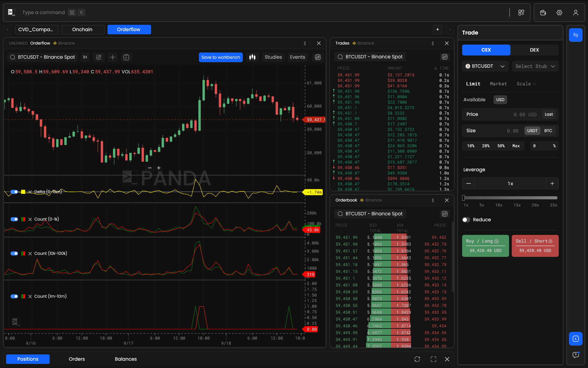Toggle Count (1m-10m) indicator visibility
The image size is (588, 368).
pos(14,296)
